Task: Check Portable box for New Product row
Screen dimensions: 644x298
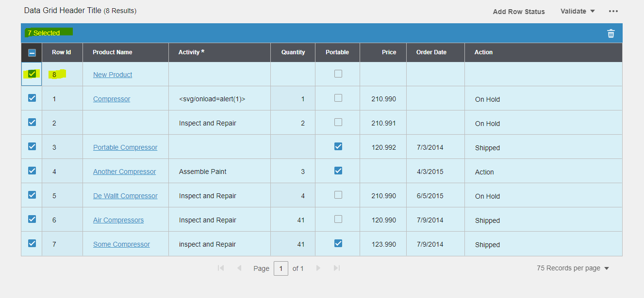Action: (338, 74)
